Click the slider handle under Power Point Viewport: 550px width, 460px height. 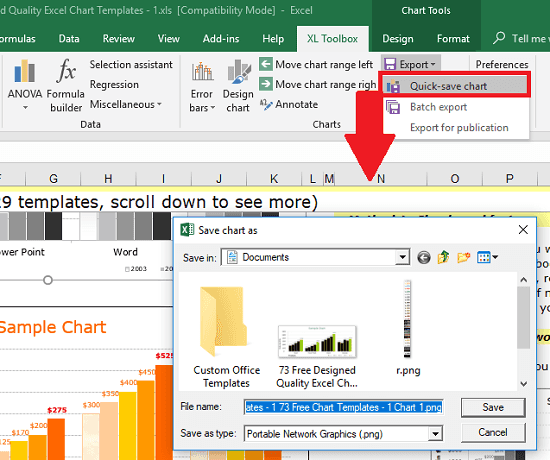click(48, 280)
